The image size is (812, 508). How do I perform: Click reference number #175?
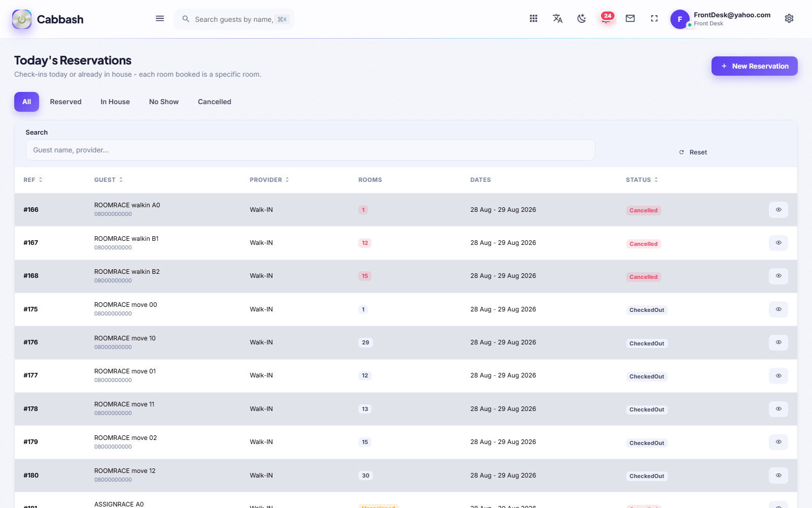[x=30, y=309]
